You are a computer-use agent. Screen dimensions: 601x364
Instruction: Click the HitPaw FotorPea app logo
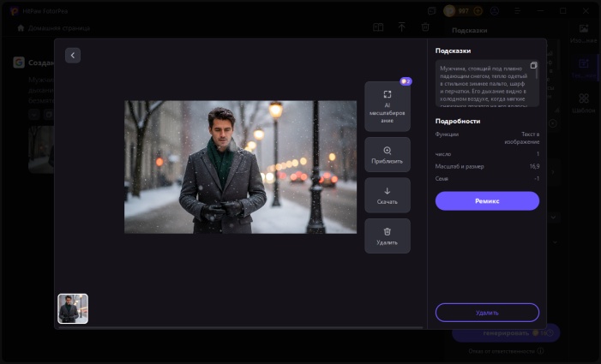[15, 11]
